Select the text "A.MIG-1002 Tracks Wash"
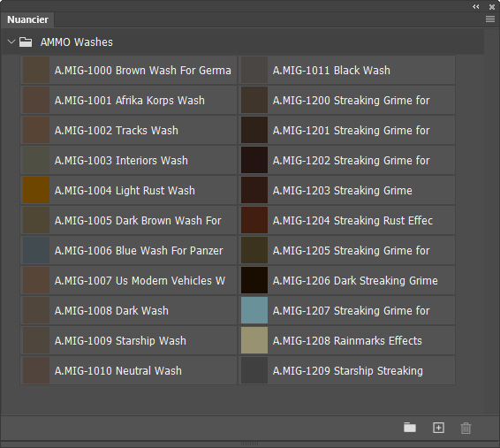This screenshot has height=448, width=500. (117, 130)
